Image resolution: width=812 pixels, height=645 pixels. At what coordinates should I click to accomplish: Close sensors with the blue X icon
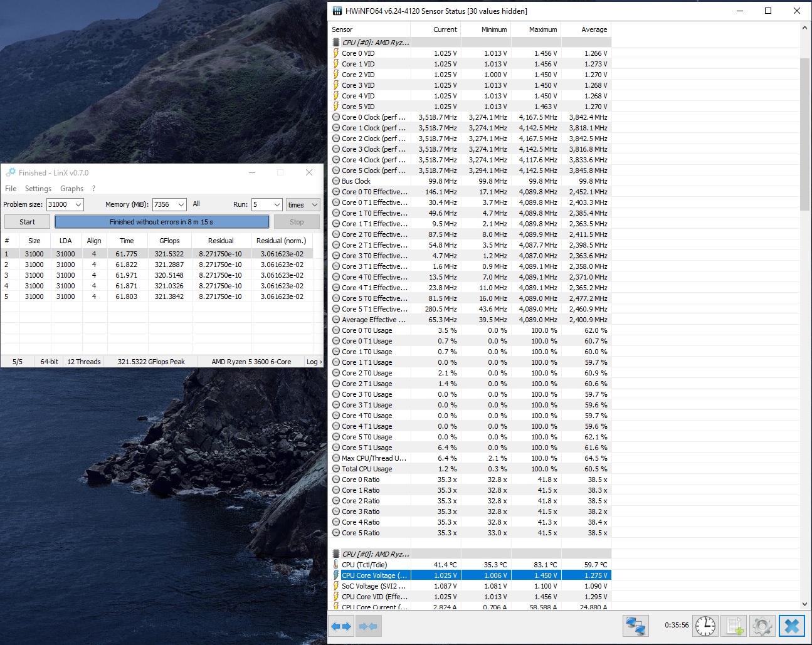point(791,626)
